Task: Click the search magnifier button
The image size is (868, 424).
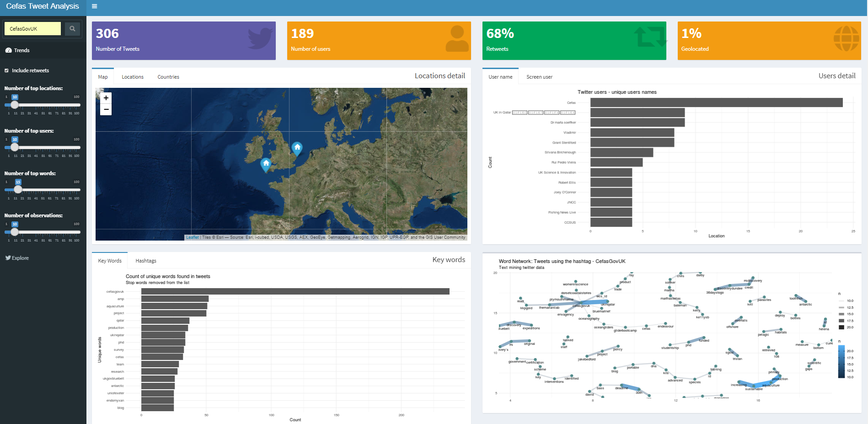Action: pyautogui.click(x=72, y=29)
